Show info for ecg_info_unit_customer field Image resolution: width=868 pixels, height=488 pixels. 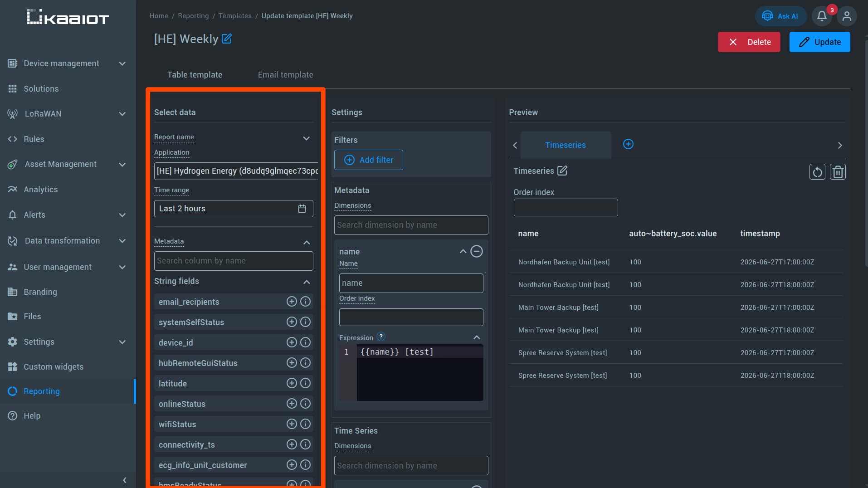click(306, 465)
